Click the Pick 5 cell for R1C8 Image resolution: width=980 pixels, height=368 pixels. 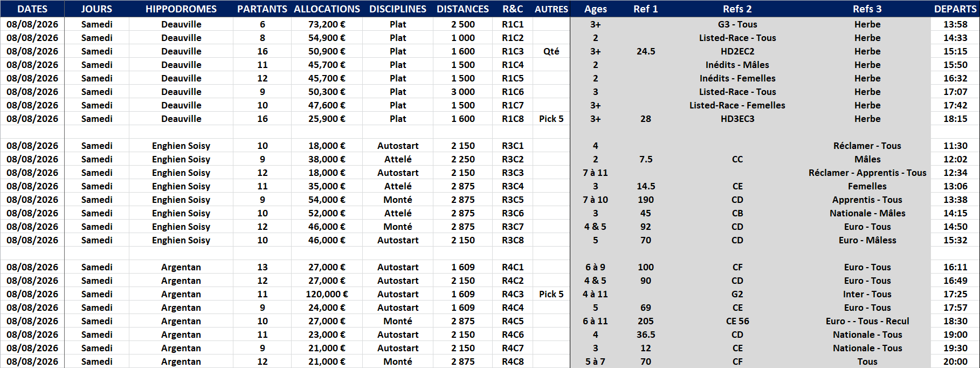[x=551, y=119]
